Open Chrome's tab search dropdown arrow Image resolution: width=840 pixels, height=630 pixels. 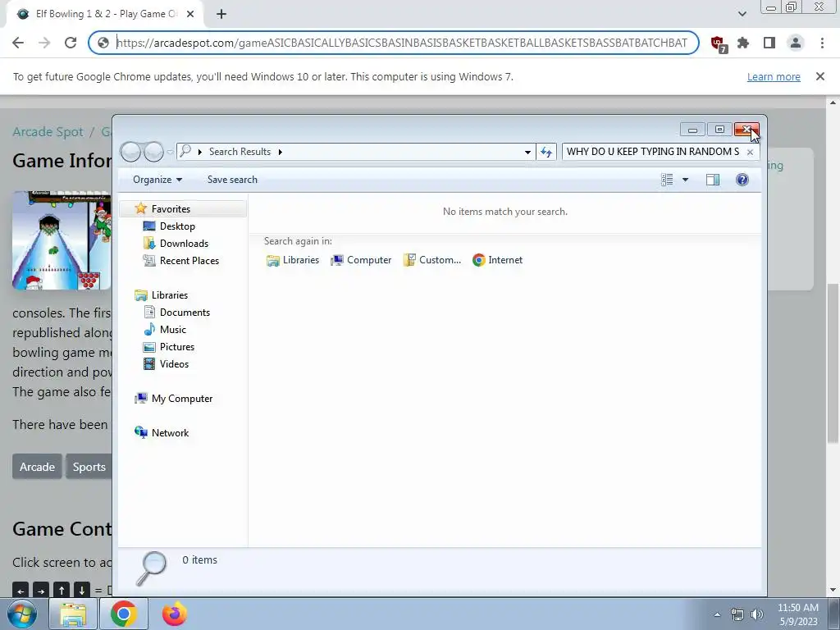tap(742, 14)
